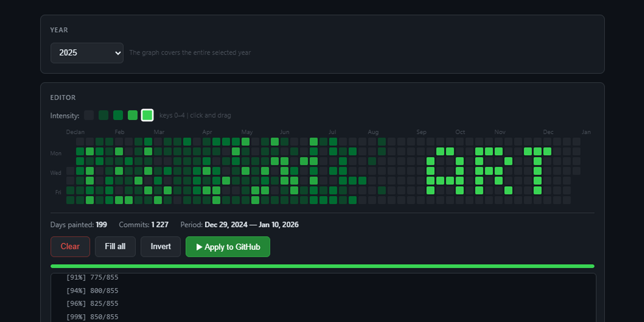
Task: Click the Dec month label on the right
Action: [x=548, y=132]
